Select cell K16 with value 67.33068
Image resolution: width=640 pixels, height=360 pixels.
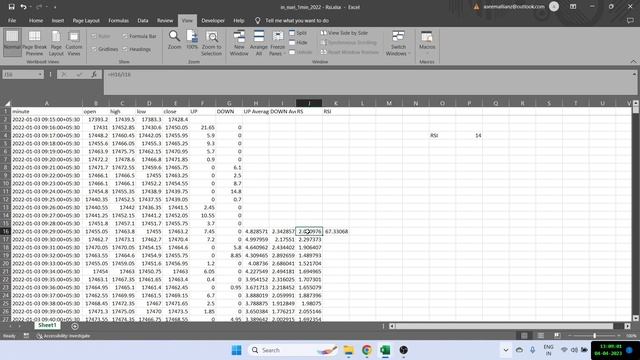click(x=336, y=231)
